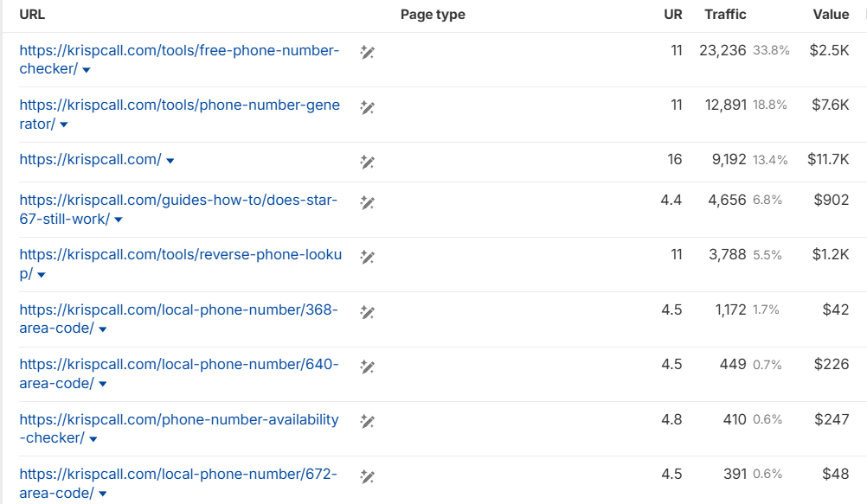The width and height of the screenshot is (867, 504).
Task: Open the phone-number-availability-checker URL link
Action: coord(178,419)
